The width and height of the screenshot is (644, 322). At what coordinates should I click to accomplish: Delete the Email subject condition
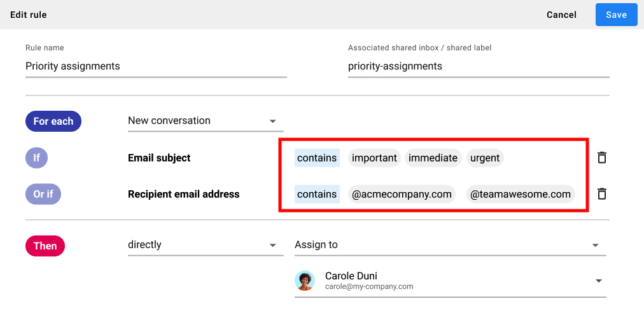coord(602,158)
